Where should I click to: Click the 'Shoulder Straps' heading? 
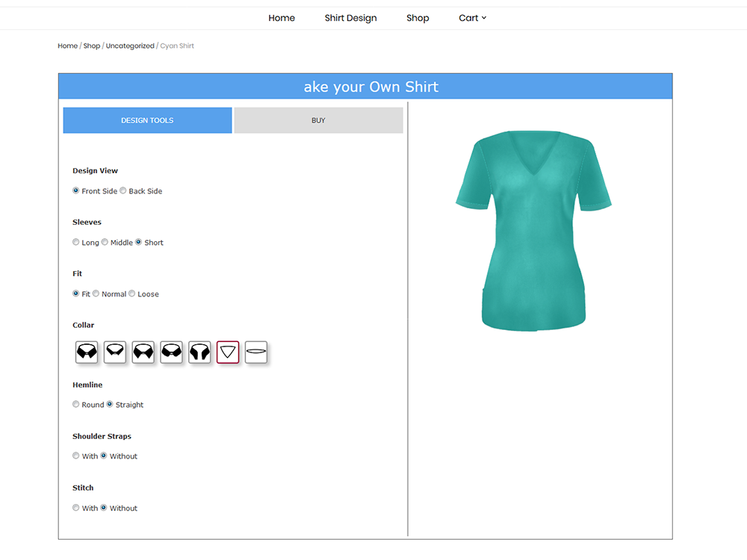[x=102, y=436]
